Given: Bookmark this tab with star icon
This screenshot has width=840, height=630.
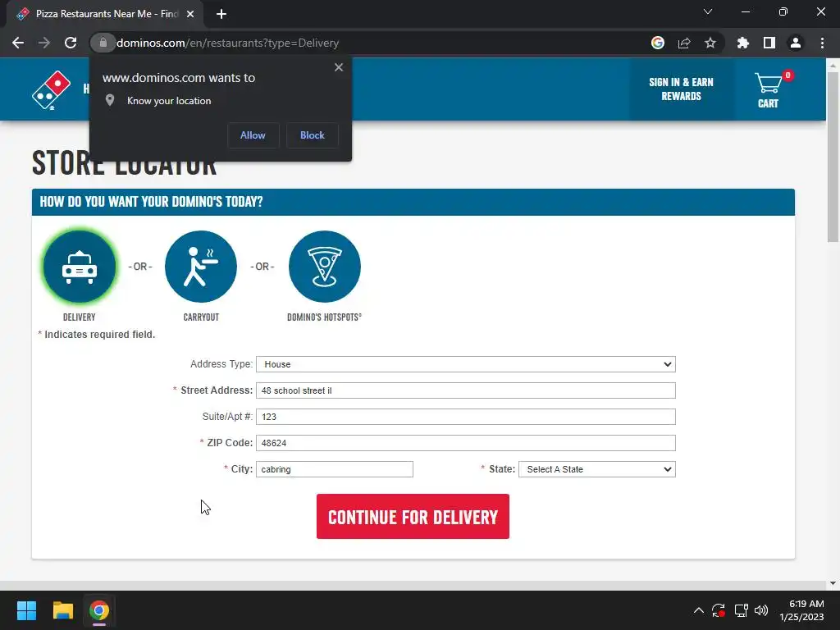Looking at the screenshot, I should pyautogui.click(x=710, y=43).
